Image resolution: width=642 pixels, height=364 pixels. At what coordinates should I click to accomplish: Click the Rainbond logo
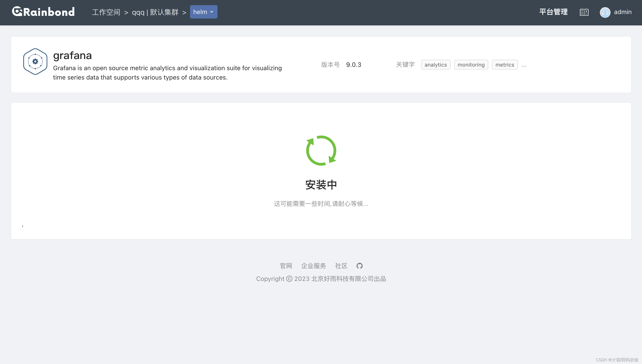point(43,12)
